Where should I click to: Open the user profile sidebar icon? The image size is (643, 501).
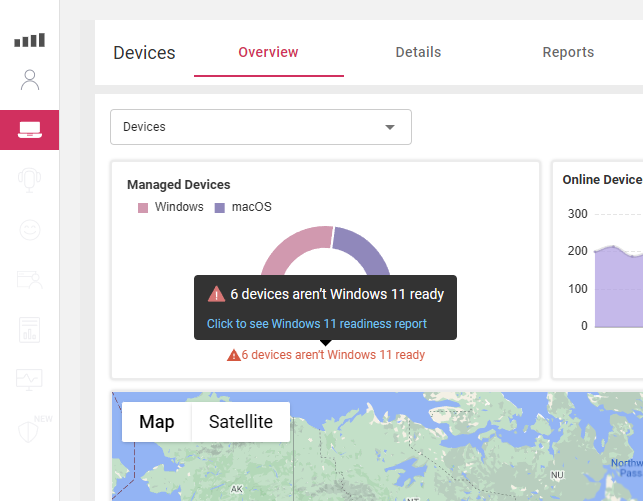coord(29,80)
